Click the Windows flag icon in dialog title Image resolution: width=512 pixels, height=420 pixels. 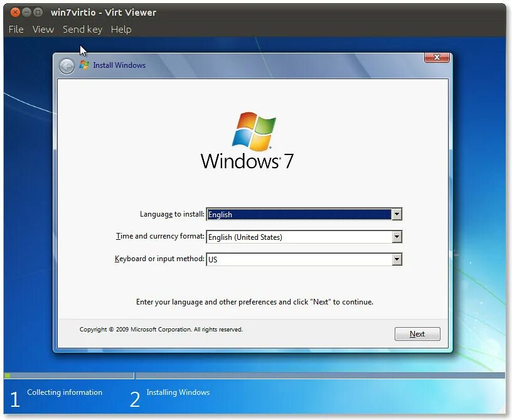(84, 65)
